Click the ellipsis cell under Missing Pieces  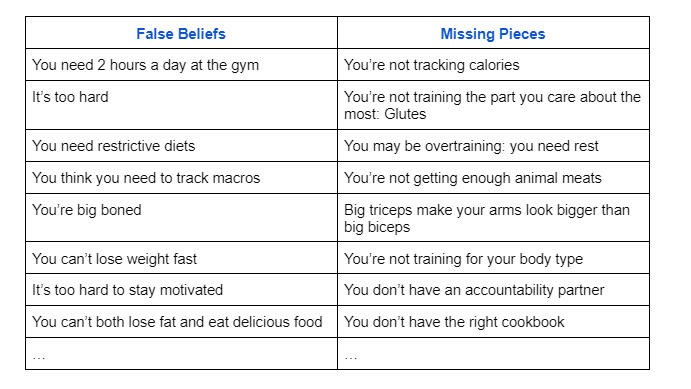tap(493, 354)
